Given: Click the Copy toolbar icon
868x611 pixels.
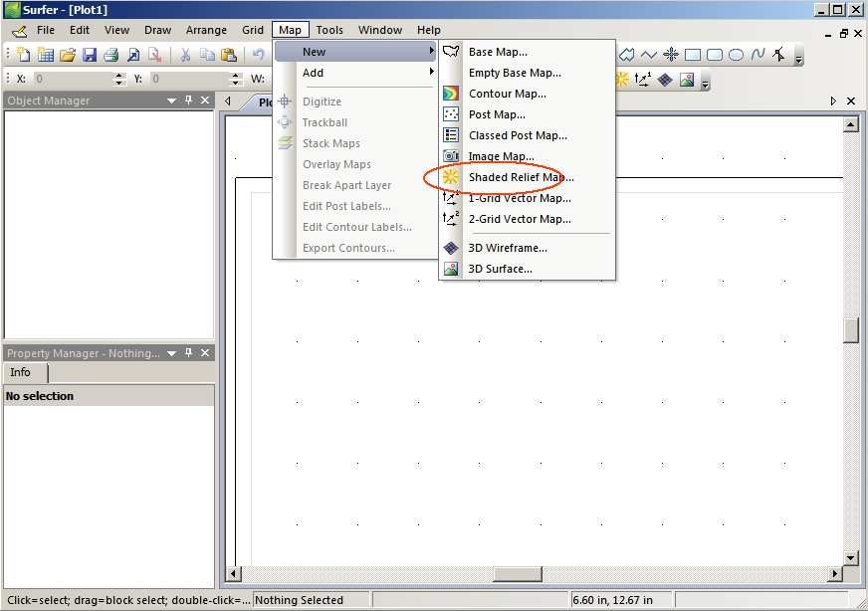Looking at the screenshot, I should pyautogui.click(x=207, y=55).
